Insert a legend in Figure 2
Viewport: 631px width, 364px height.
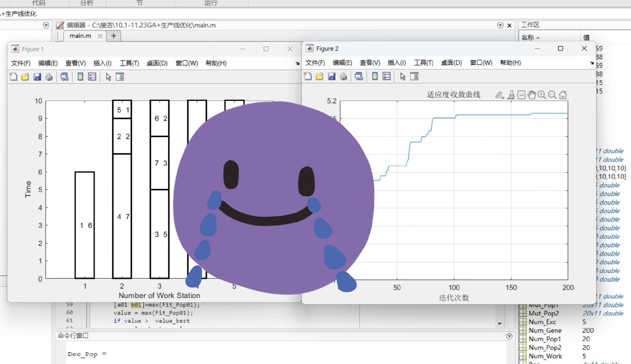(x=386, y=77)
